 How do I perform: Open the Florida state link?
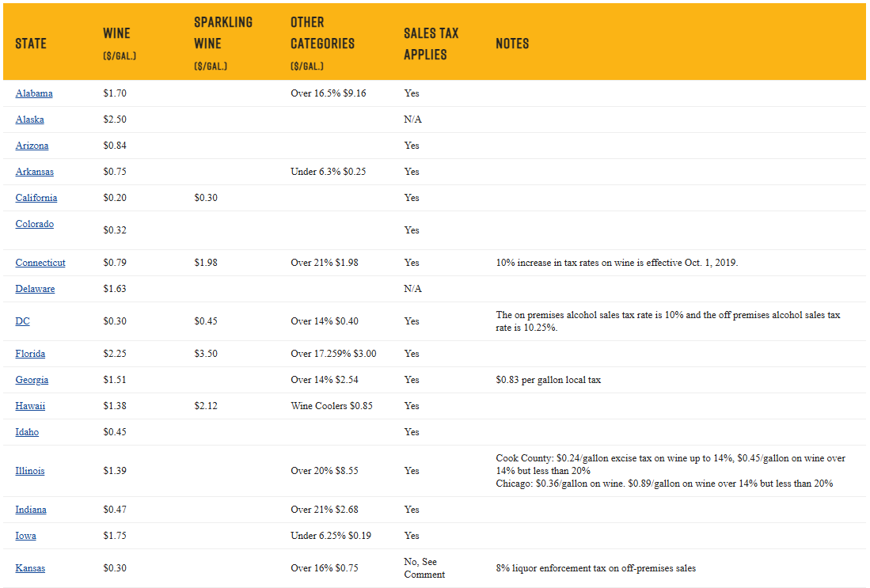pyautogui.click(x=31, y=354)
